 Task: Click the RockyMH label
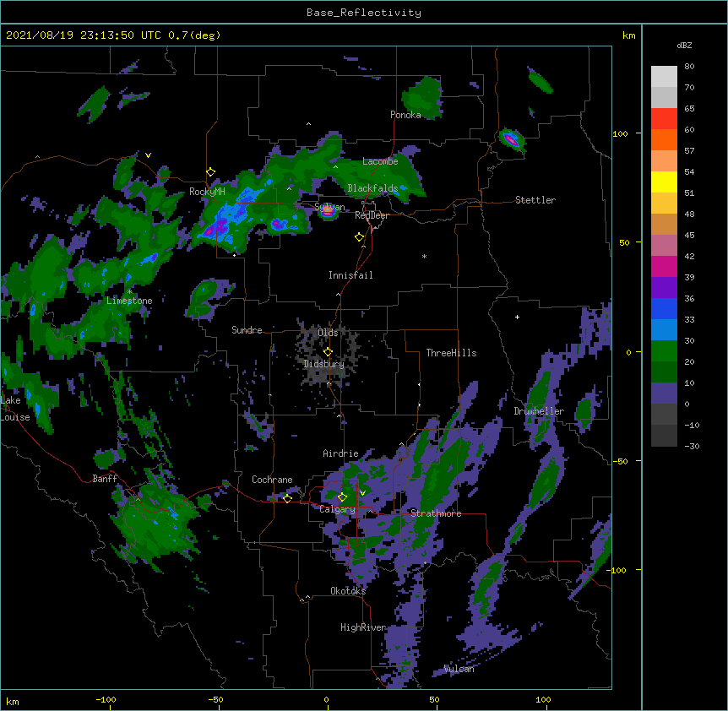pyautogui.click(x=207, y=192)
